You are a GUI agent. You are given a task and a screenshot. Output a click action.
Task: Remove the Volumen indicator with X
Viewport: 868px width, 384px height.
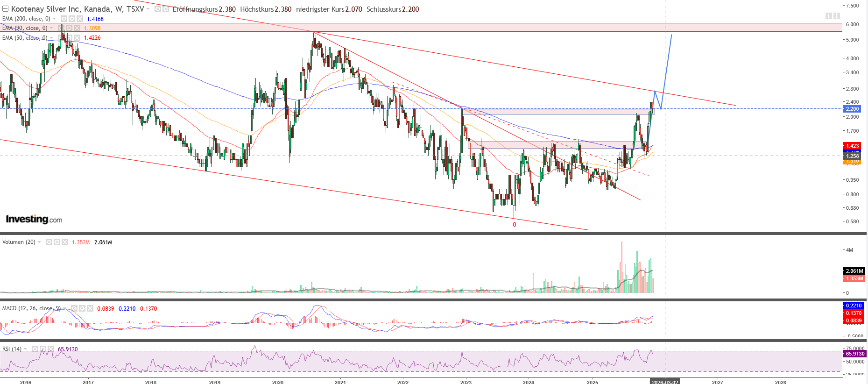coord(65,242)
